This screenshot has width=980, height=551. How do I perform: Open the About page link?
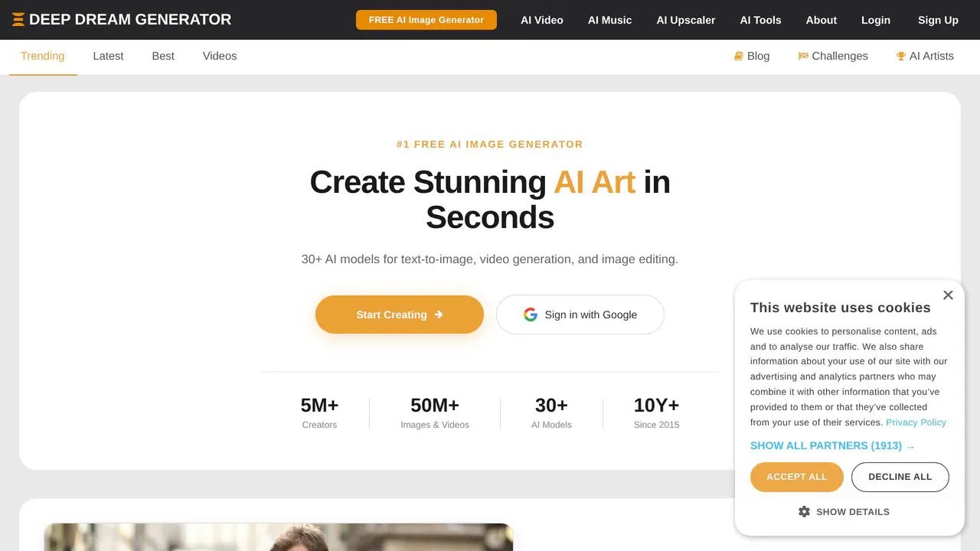point(822,20)
